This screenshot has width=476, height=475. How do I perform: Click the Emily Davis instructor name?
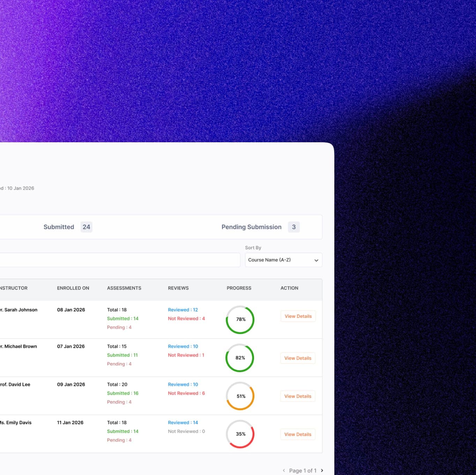(x=16, y=422)
